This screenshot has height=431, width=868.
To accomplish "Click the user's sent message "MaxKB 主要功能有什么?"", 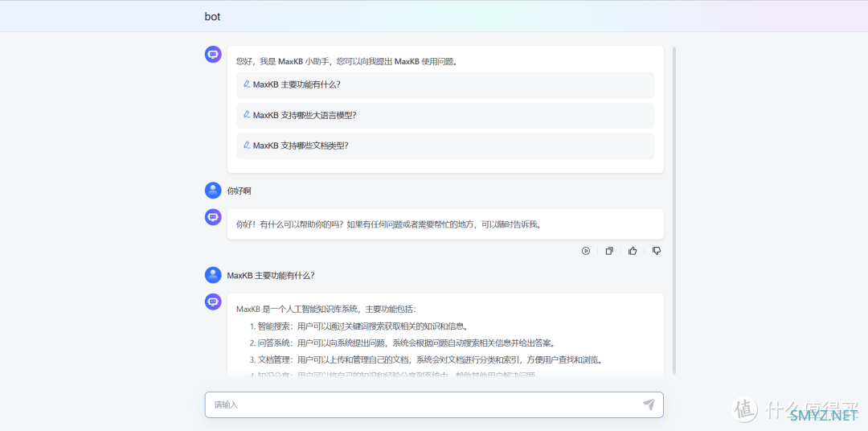I will [x=271, y=275].
